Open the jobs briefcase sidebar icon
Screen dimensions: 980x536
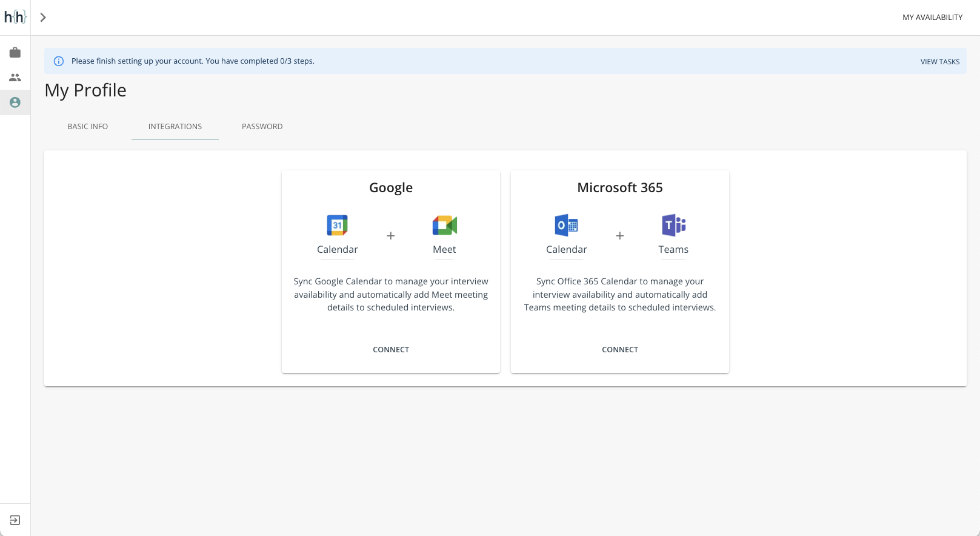[x=15, y=53]
